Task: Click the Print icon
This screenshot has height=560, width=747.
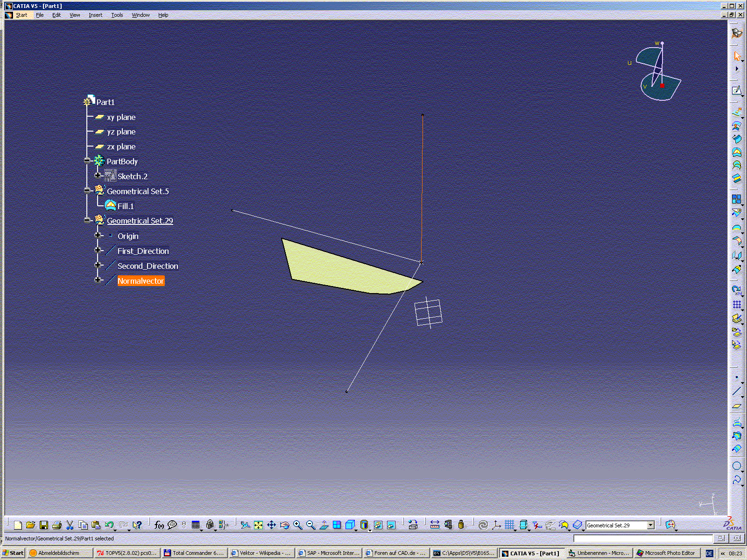Action: click(x=57, y=525)
